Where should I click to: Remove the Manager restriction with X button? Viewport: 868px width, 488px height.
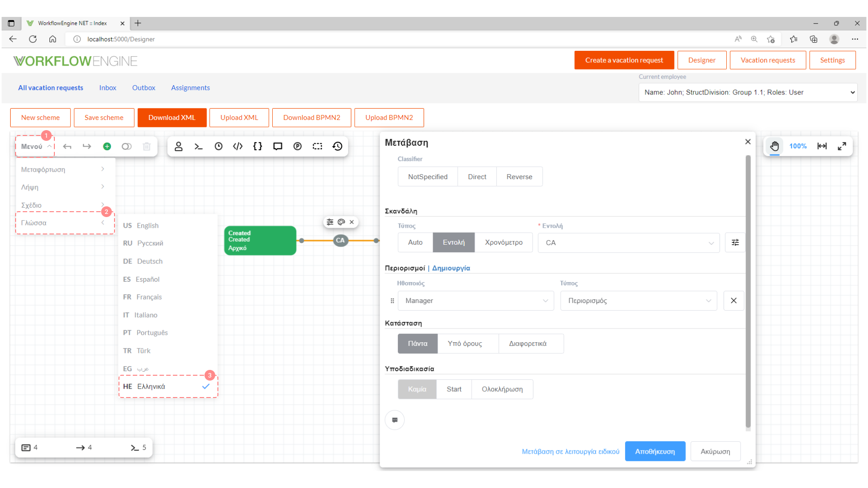point(733,301)
